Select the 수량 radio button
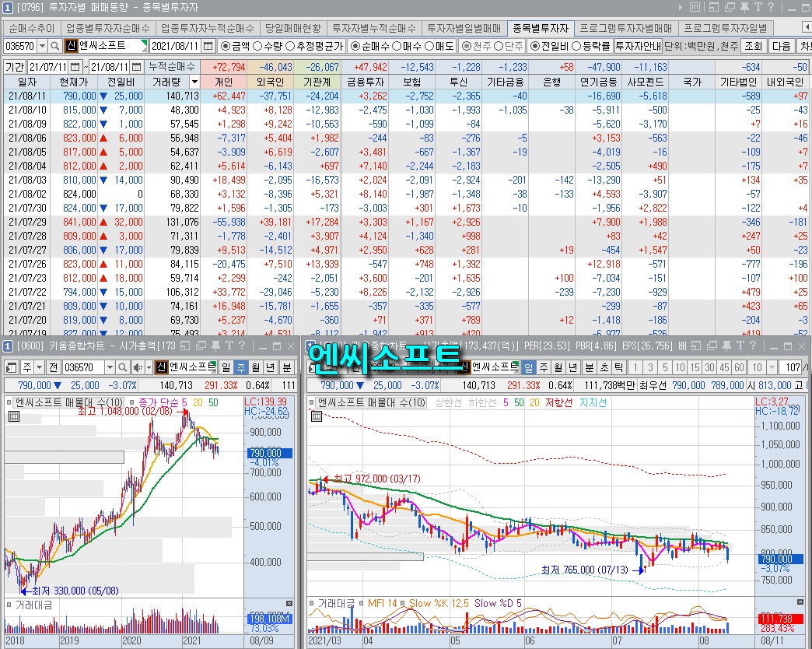 coord(257,46)
